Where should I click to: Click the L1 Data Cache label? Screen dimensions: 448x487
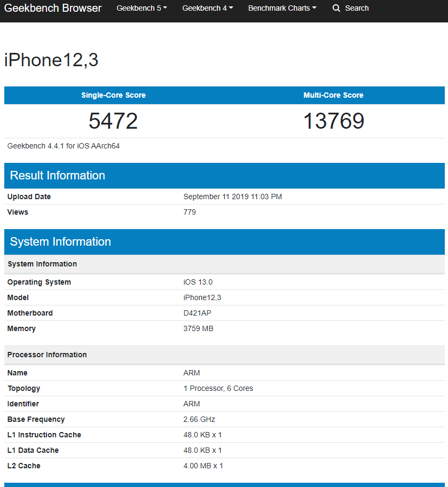coord(33,450)
